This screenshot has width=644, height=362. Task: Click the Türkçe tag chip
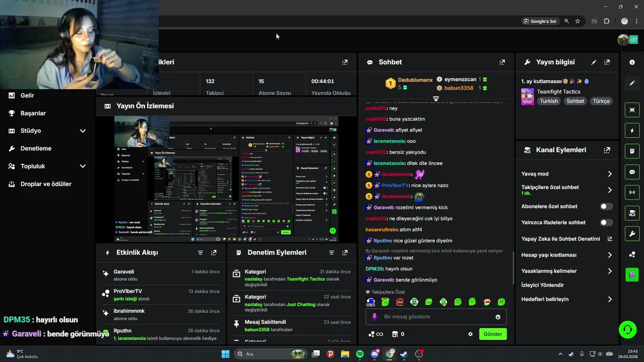[601, 101]
